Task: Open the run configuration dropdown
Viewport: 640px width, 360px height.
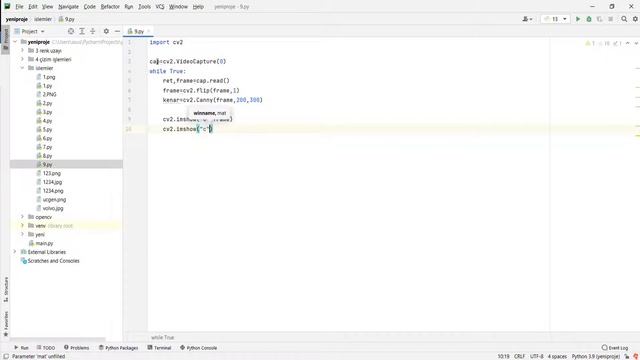Action: [555, 19]
